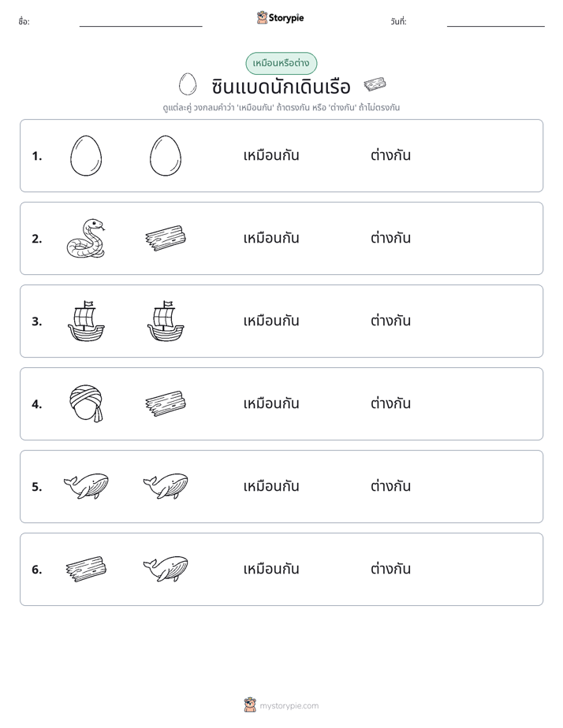Click the whale picture in row 6
Image resolution: width=563 pixels, height=728 pixels.
click(x=166, y=569)
